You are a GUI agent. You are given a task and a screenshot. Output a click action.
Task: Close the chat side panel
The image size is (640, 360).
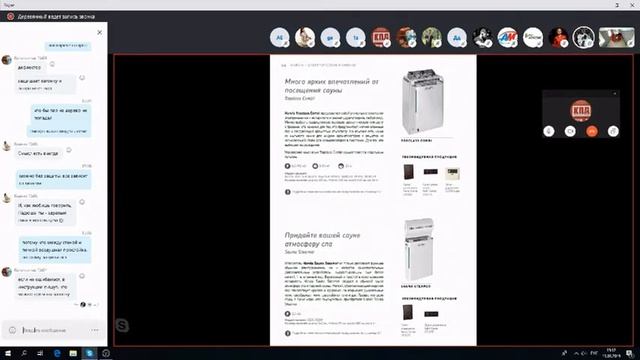tap(99, 32)
